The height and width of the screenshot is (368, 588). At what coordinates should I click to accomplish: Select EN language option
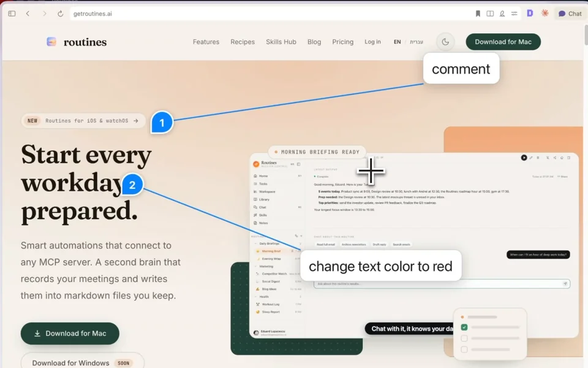point(397,42)
